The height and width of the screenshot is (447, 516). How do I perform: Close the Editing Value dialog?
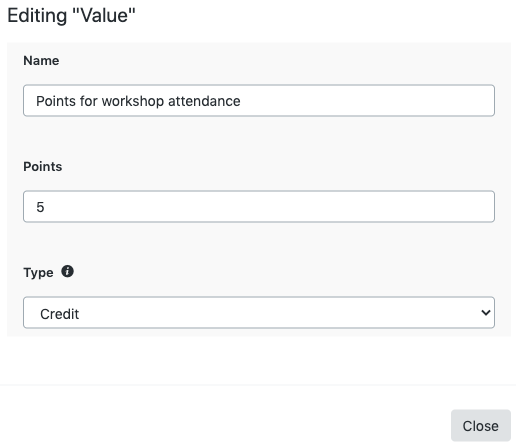tap(481, 426)
